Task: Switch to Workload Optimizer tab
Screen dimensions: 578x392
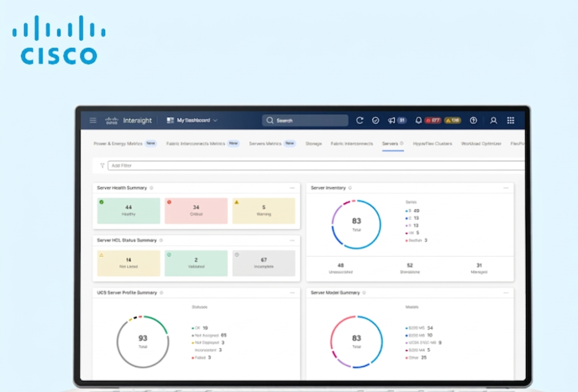Action: (x=481, y=144)
